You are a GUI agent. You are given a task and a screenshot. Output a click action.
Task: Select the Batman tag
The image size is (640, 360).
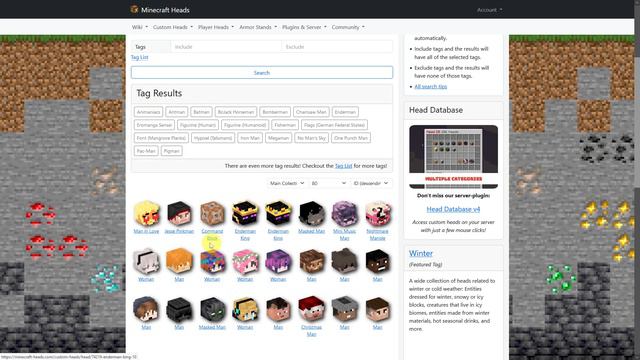coord(201,112)
